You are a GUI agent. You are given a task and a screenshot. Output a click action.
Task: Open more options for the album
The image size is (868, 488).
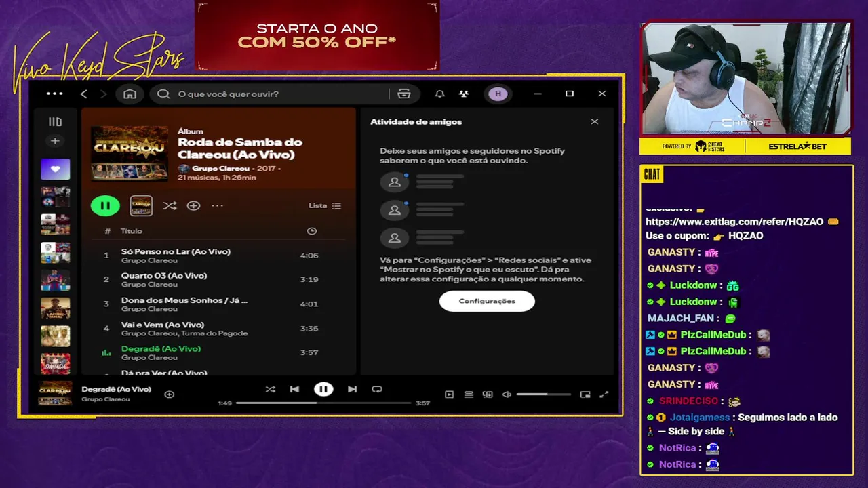pos(217,205)
